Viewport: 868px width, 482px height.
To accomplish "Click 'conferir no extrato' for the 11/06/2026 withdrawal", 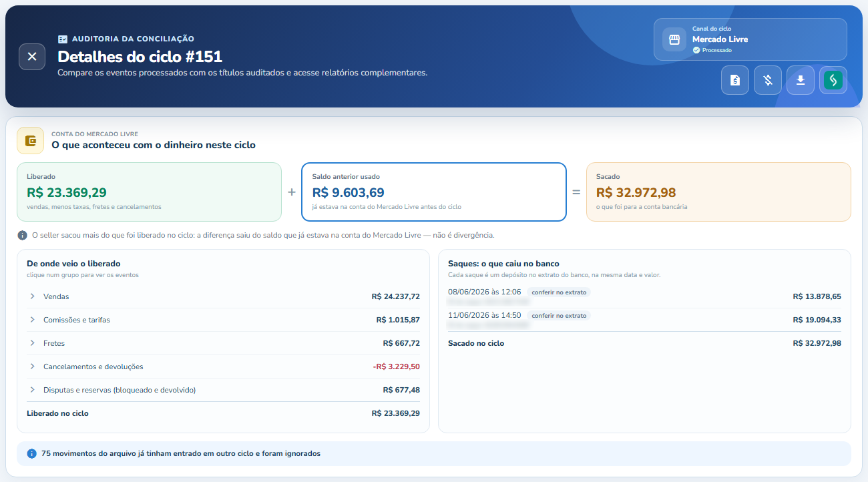I will point(559,316).
